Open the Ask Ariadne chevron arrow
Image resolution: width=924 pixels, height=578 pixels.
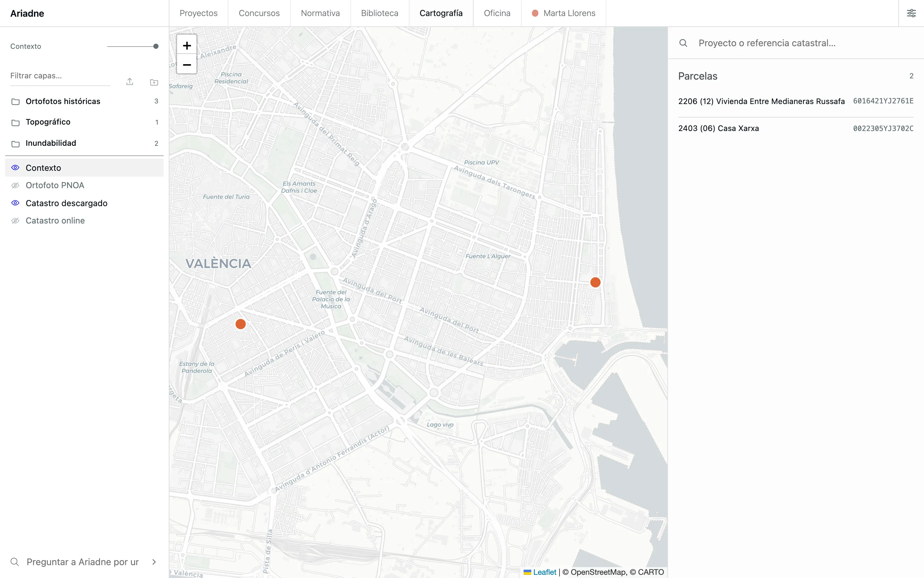pos(154,562)
